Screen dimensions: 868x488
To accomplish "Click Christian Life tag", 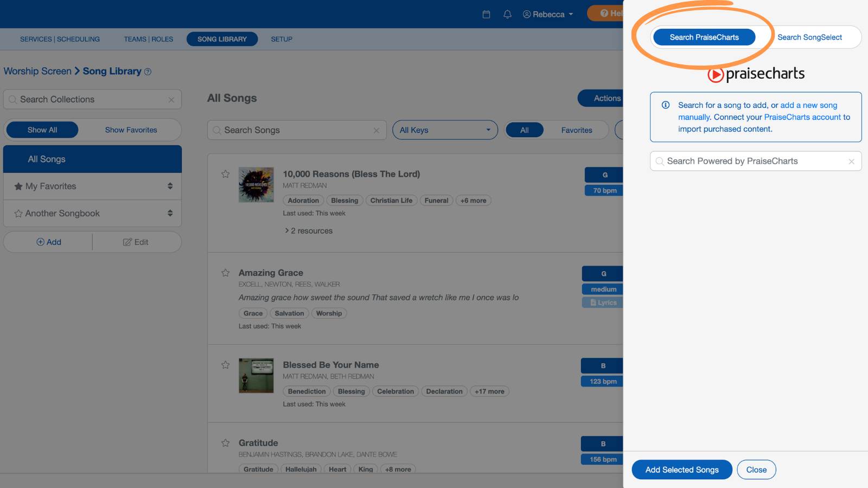I will click(x=391, y=201).
